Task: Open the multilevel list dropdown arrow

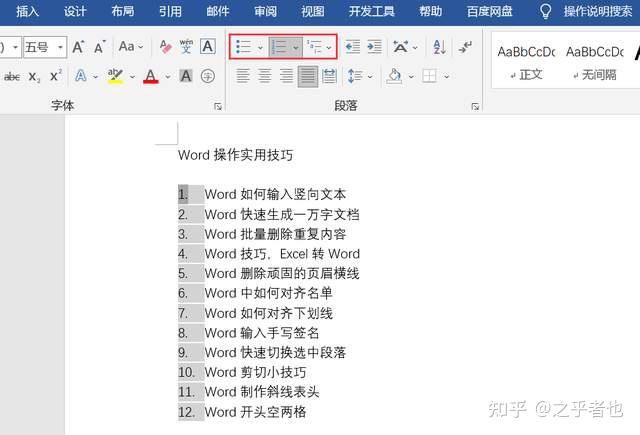Action: (329, 48)
